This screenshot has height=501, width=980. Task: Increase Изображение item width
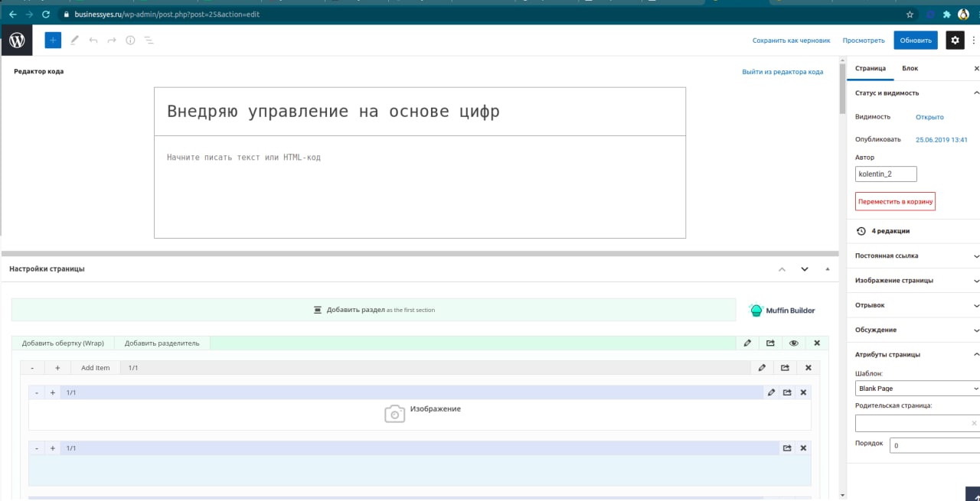click(x=52, y=392)
